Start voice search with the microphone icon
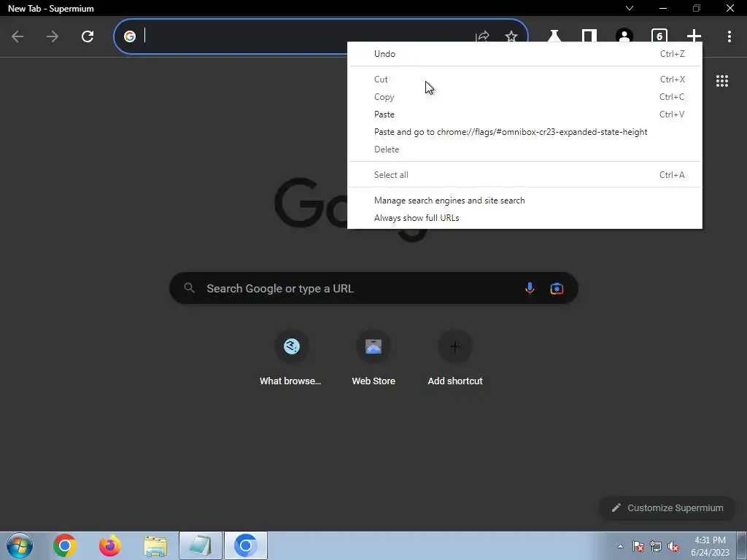The image size is (747, 560). coord(530,288)
